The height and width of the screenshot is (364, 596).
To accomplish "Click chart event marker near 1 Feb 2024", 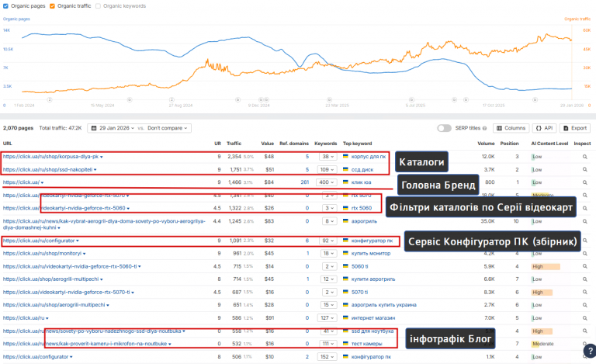I will click(x=50, y=99).
